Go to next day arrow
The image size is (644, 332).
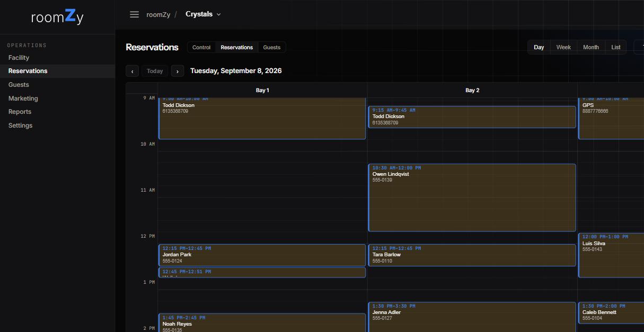point(178,71)
